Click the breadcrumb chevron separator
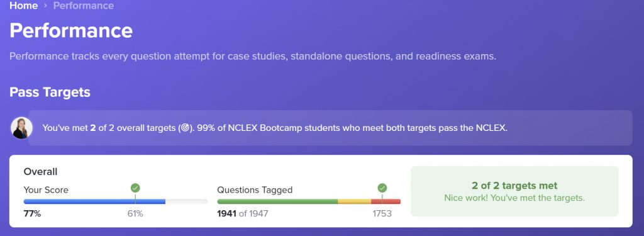The image size is (644, 236). (45, 6)
